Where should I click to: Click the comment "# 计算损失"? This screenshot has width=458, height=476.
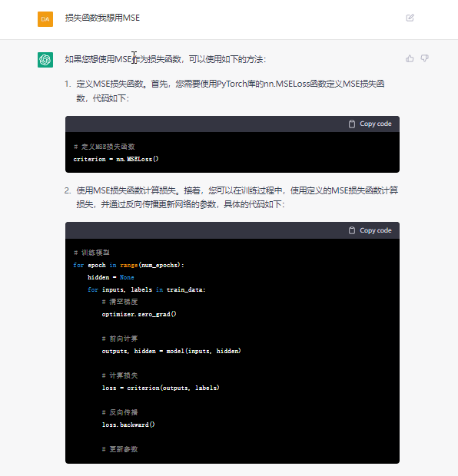point(120,375)
